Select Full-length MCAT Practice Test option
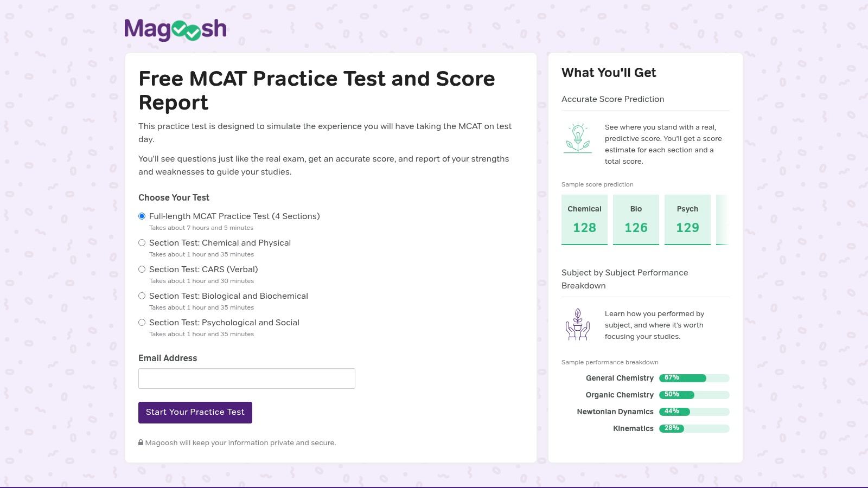Image resolution: width=868 pixels, height=488 pixels. point(142,216)
